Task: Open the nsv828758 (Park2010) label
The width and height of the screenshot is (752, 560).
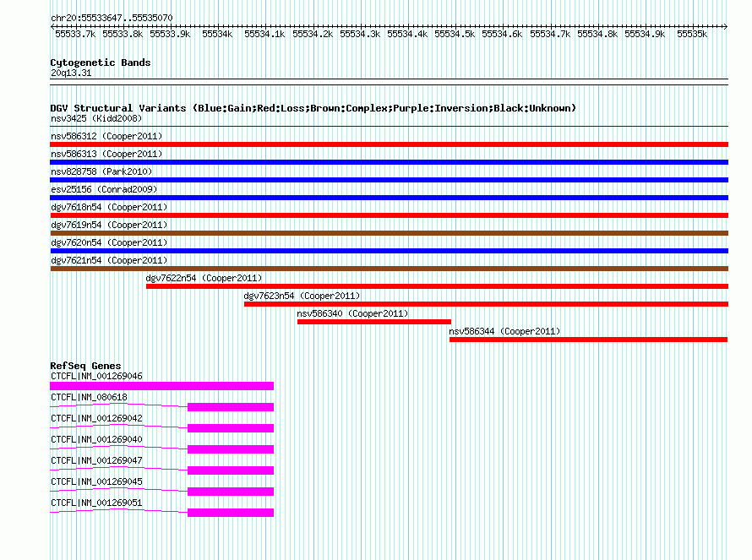Action: tap(101, 171)
